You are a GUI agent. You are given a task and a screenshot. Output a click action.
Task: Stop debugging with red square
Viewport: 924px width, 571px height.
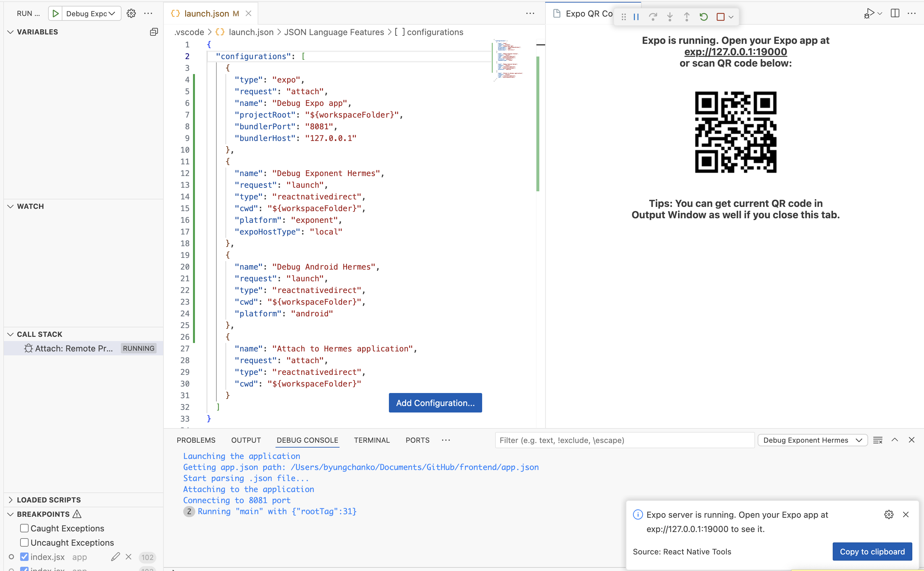(720, 17)
